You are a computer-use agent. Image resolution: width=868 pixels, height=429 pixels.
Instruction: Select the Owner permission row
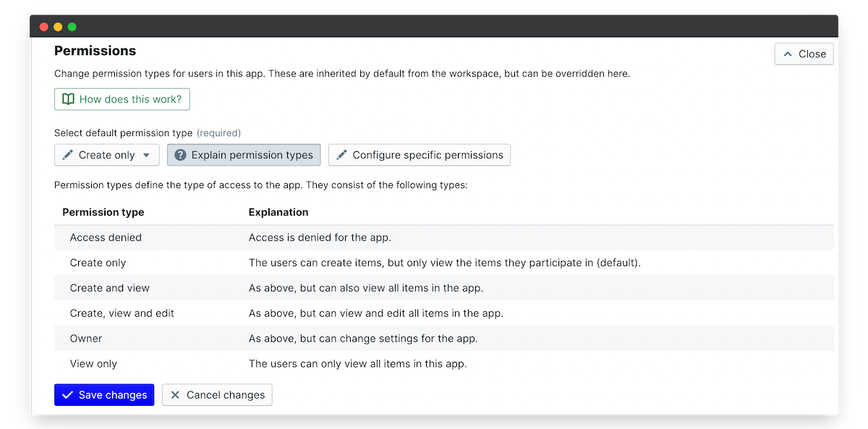point(86,339)
